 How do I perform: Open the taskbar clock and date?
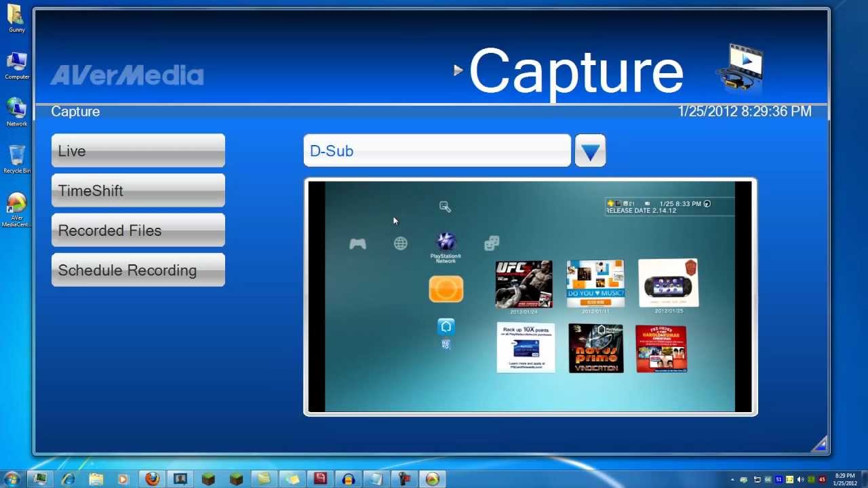(x=845, y=479)
